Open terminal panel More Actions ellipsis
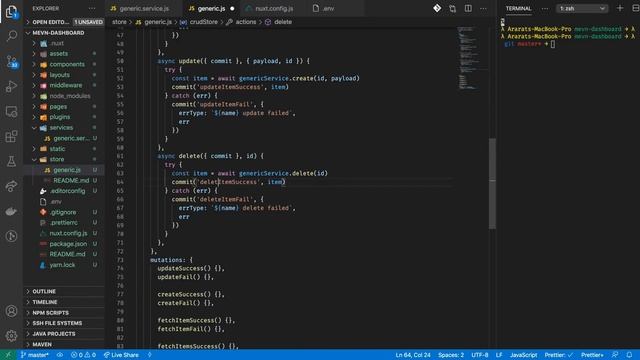640x360 pixels. [545, 8]
